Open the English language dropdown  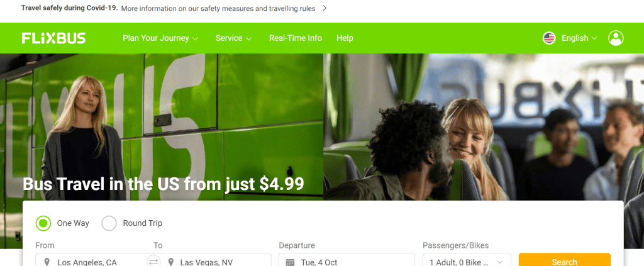[579, 38]
